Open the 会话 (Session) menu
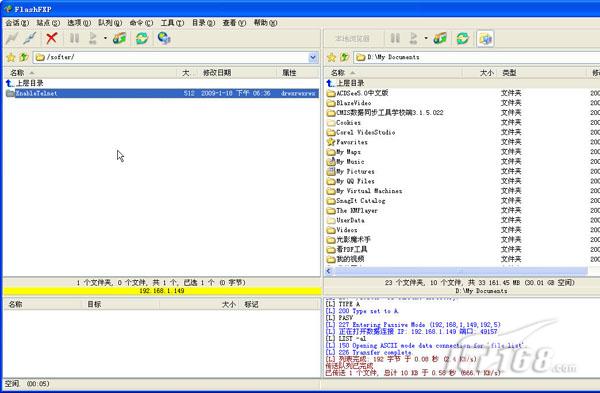Viewport: 600px width, 393px height. (17, 23)
